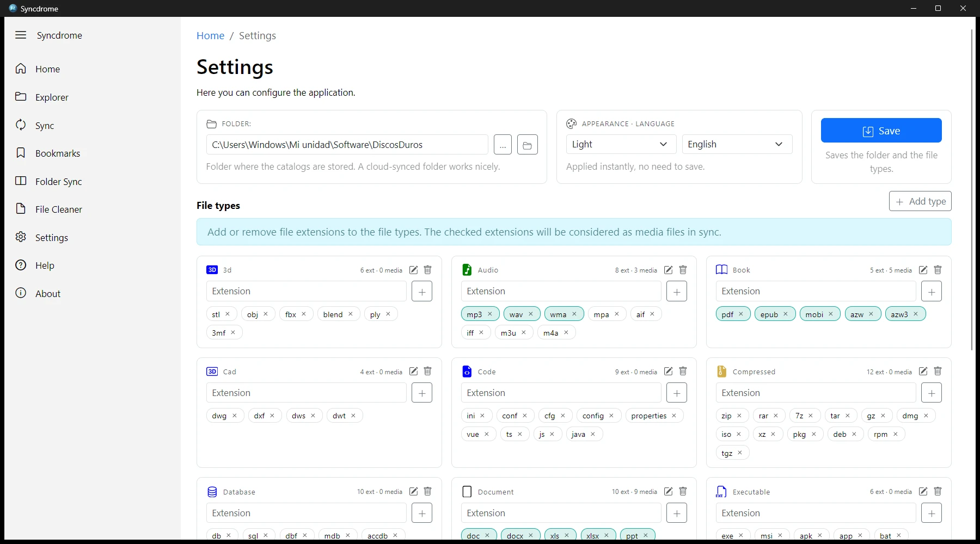Click the catalog folder path field

[x=347, y=145]
